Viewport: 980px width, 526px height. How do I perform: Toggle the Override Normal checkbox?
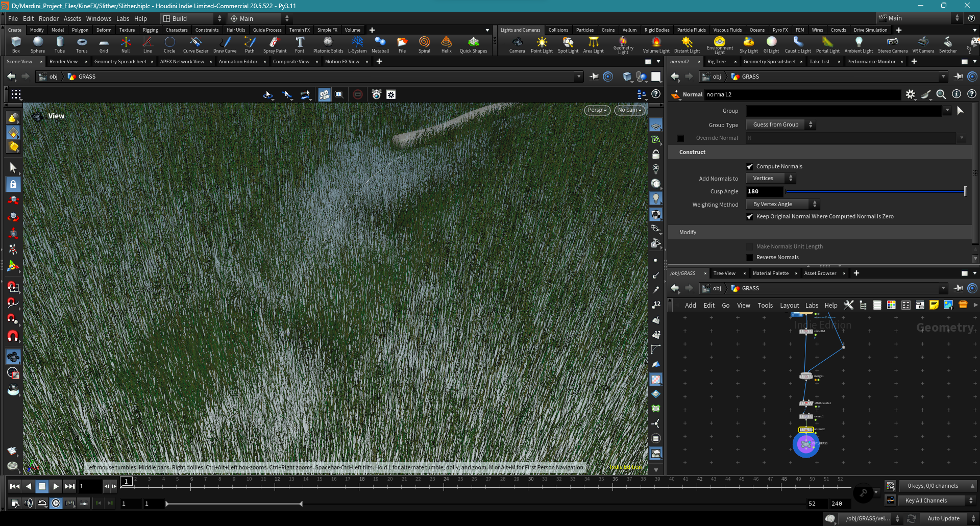click(680, 138)
